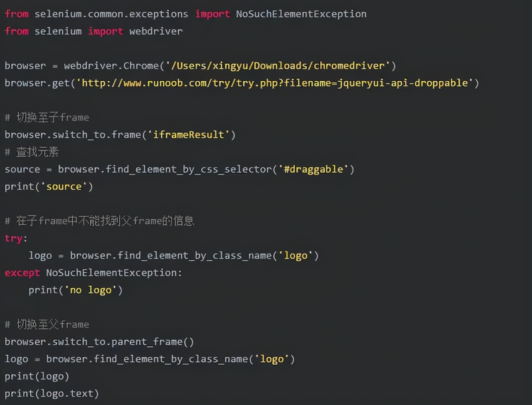Click the '#draggable' selector string

pos(313,169)
